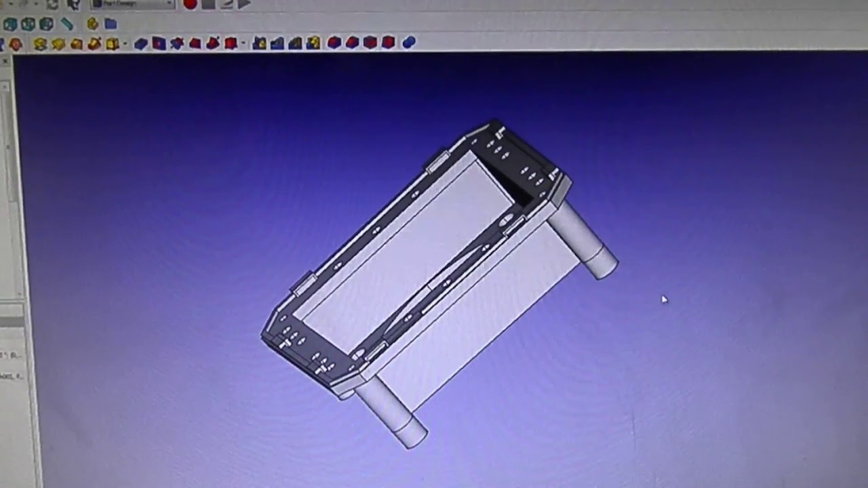The height and width of the screenshot is (488, 868).
Task: Select the Hole tool
Action: pyautogui.click(x=159, y=44)
